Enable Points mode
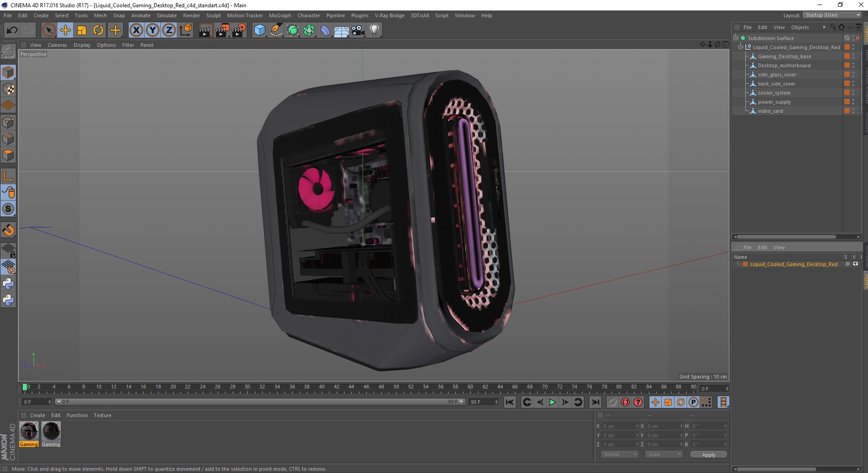Screen dimensions: 868x473 coord(8,122)
